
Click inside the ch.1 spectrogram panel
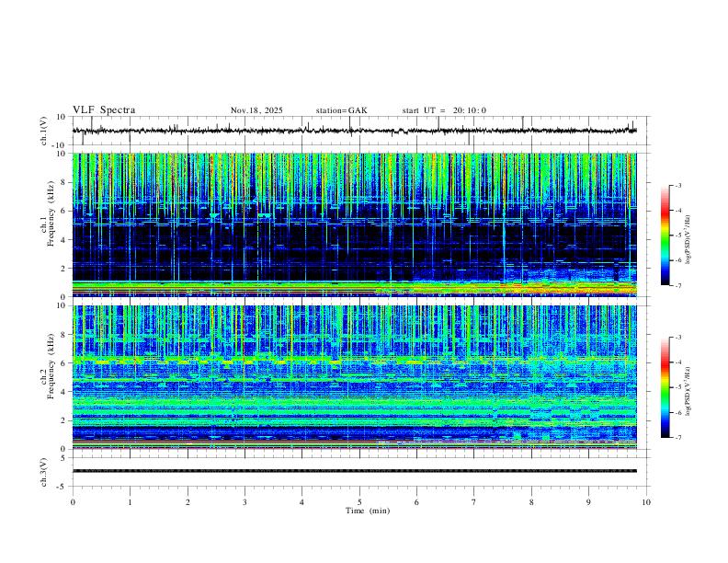[x=354, y=224]
